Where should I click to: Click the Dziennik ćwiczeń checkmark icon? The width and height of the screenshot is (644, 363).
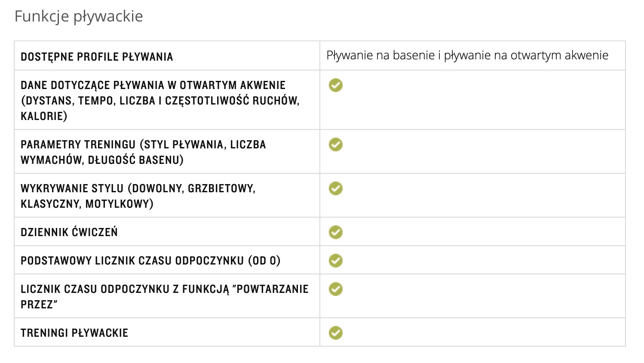click(336, 232)
